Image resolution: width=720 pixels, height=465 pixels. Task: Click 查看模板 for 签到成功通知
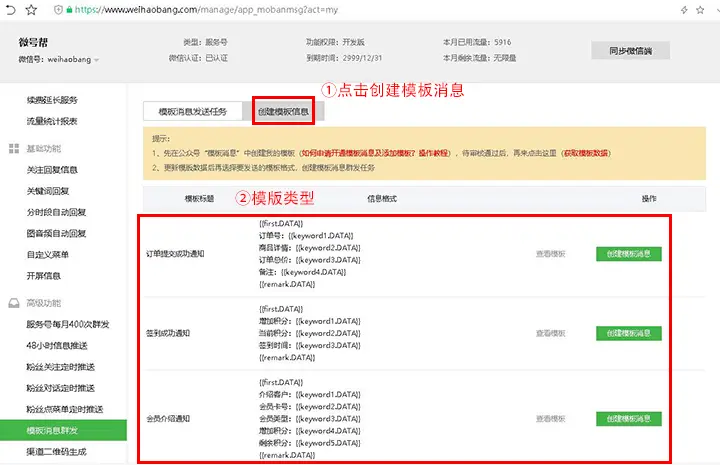coord(551,333)
